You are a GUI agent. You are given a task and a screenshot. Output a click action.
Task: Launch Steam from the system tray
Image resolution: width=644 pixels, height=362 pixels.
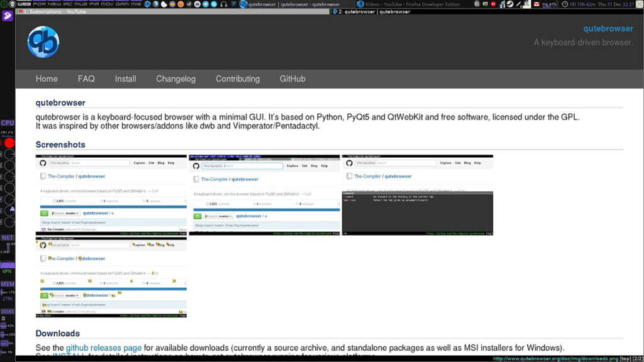509,4
